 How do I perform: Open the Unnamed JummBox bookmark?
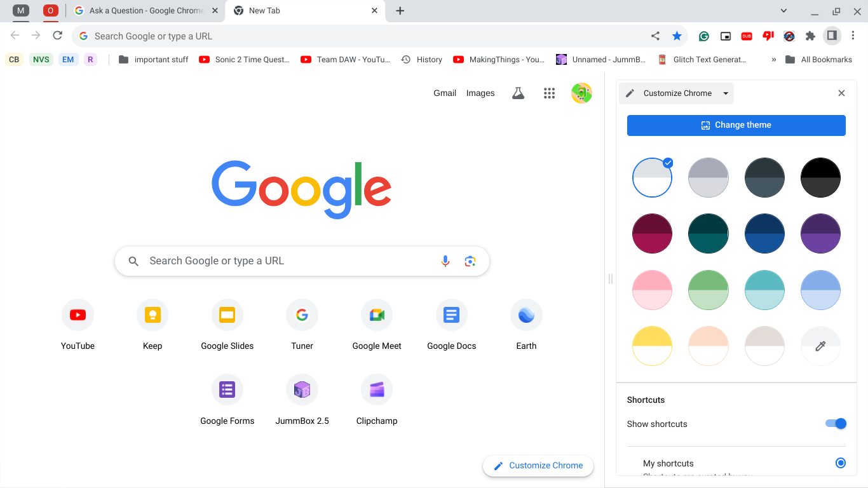601,60
